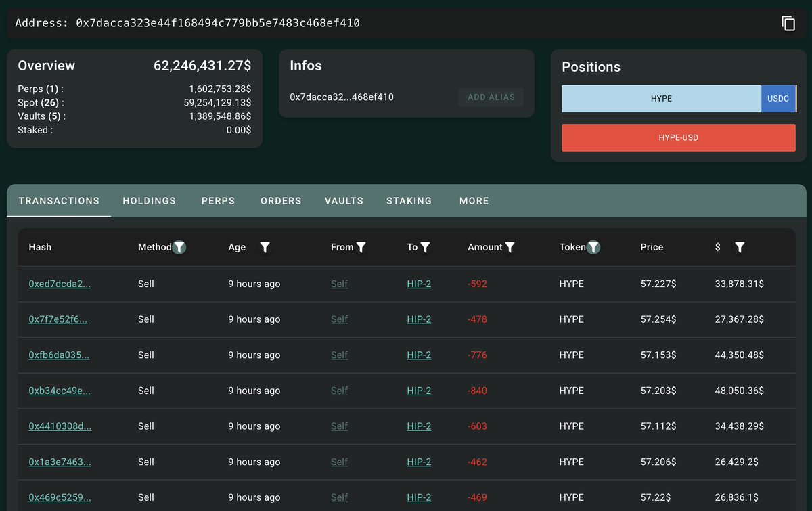Click the 57.112$ price cell
The height and width of the screenshot is (511, 812).
coord(658,426)
